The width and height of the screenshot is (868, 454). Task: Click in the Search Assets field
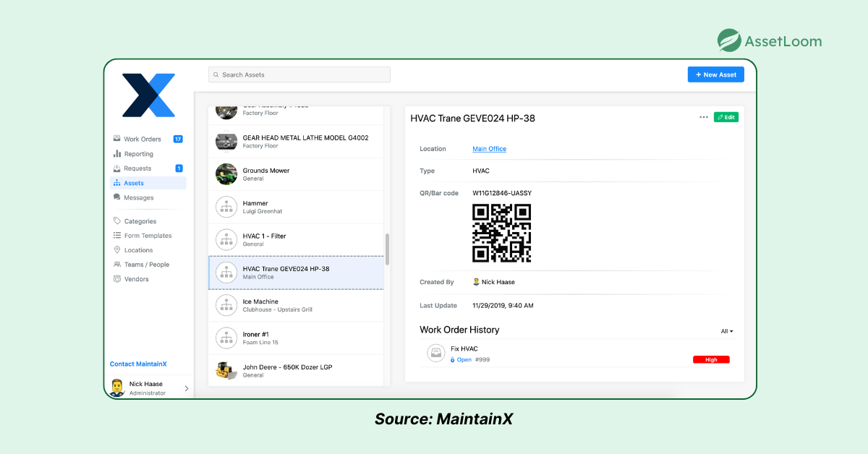[299, 74]
